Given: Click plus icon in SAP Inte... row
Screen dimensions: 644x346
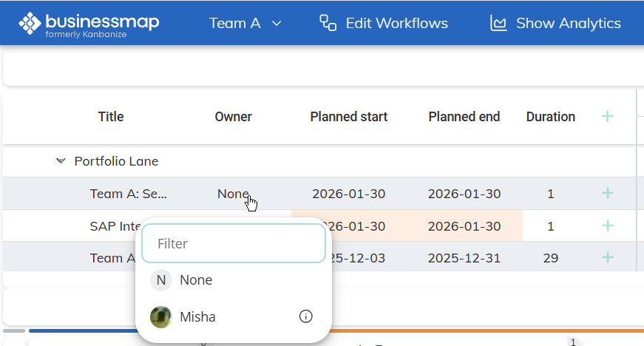Looking at the screenshot, I should click(x=607, y=225).
